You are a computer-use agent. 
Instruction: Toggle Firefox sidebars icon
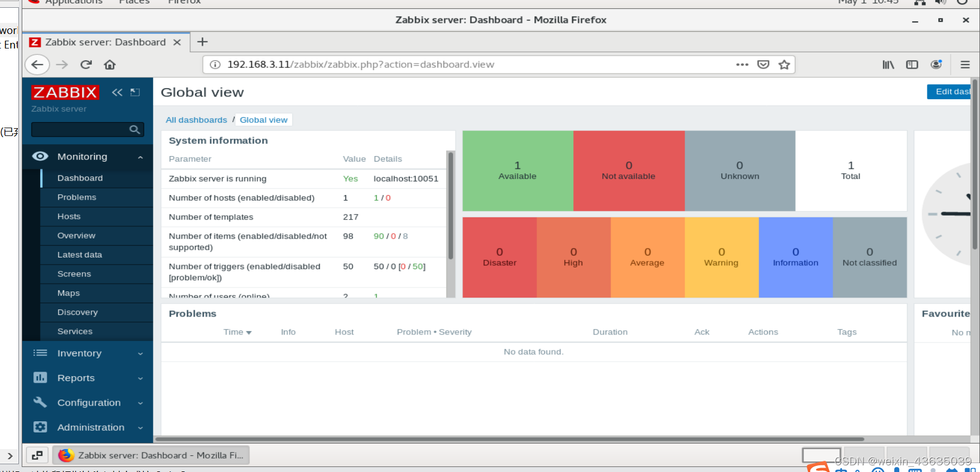[912, 65]
